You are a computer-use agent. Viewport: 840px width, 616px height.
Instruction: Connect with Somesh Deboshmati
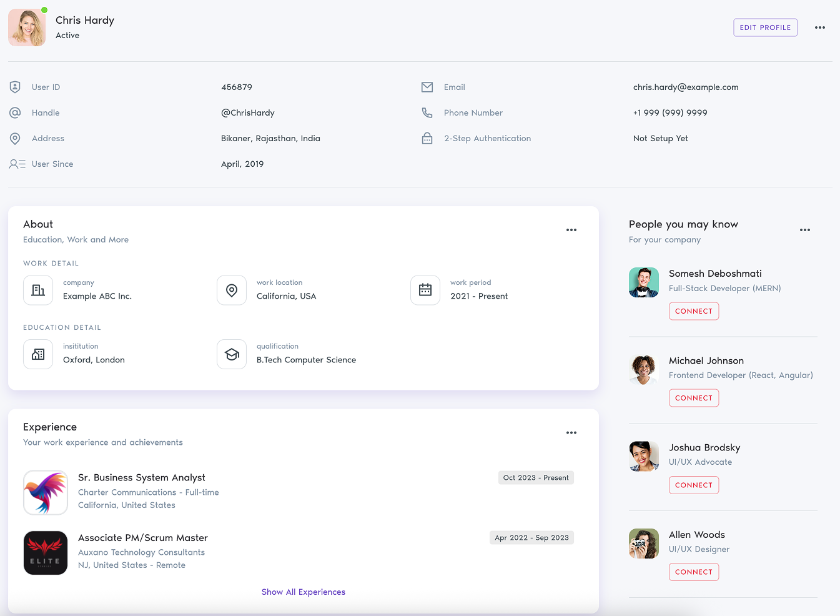693,310
